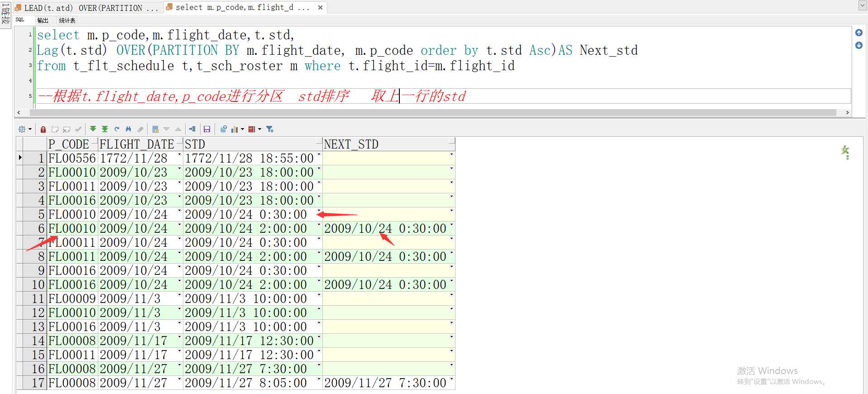
Task: Click the red lock edit-data icon
Action: pos(43,129)
